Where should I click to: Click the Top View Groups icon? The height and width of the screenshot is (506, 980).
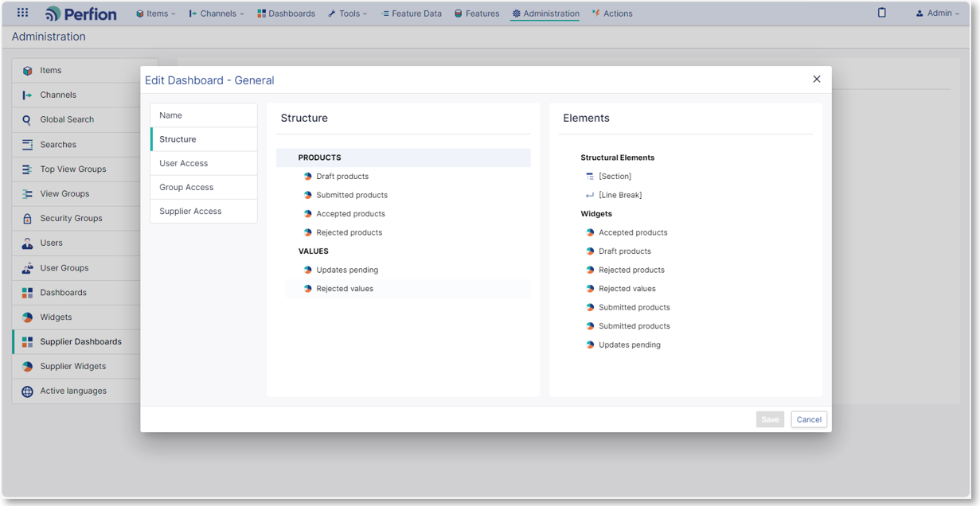27,169
